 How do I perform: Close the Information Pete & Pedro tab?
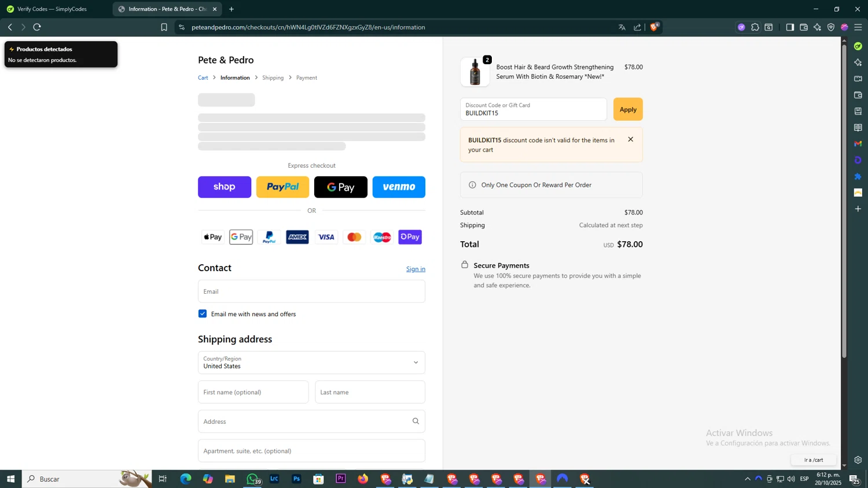pos(215,9)
